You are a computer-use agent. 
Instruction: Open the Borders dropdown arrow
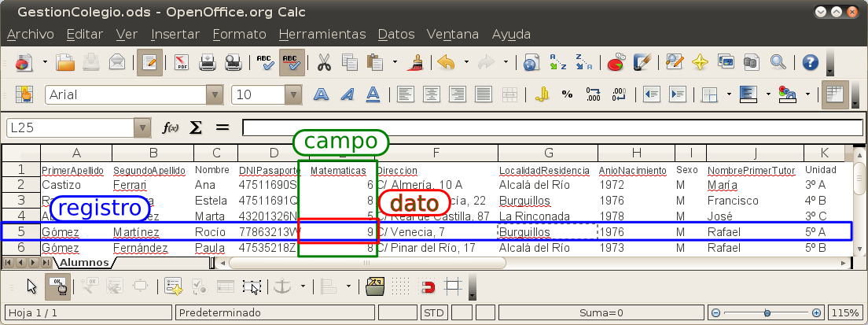729,94
